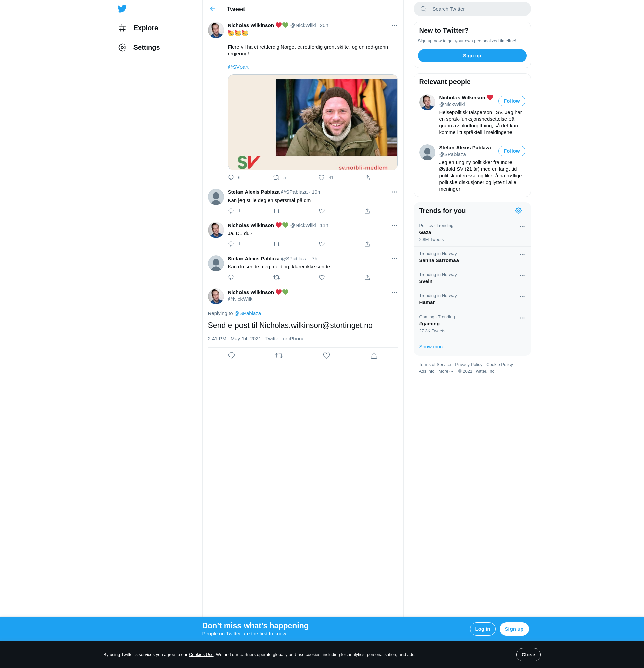Open options on the 11h Nicholas Wilkinson tweet
644x668 pixels.
click(394, 225)
